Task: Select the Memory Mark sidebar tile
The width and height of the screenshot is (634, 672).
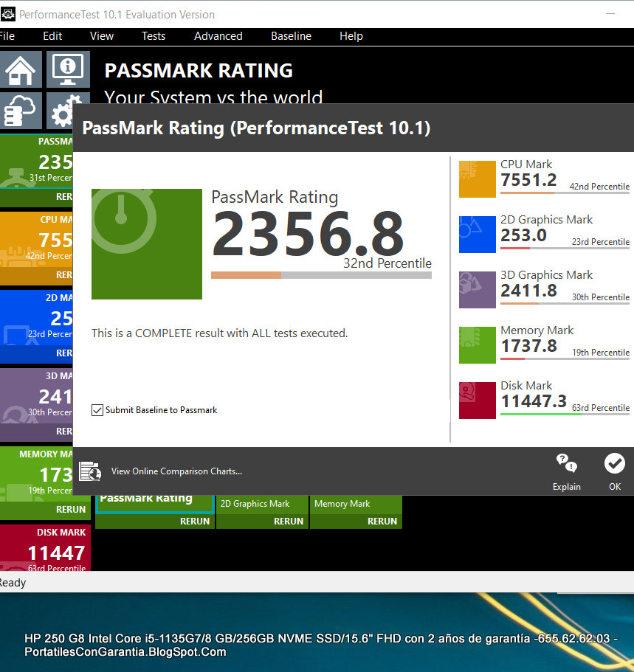Action: [x=36, y=474]
